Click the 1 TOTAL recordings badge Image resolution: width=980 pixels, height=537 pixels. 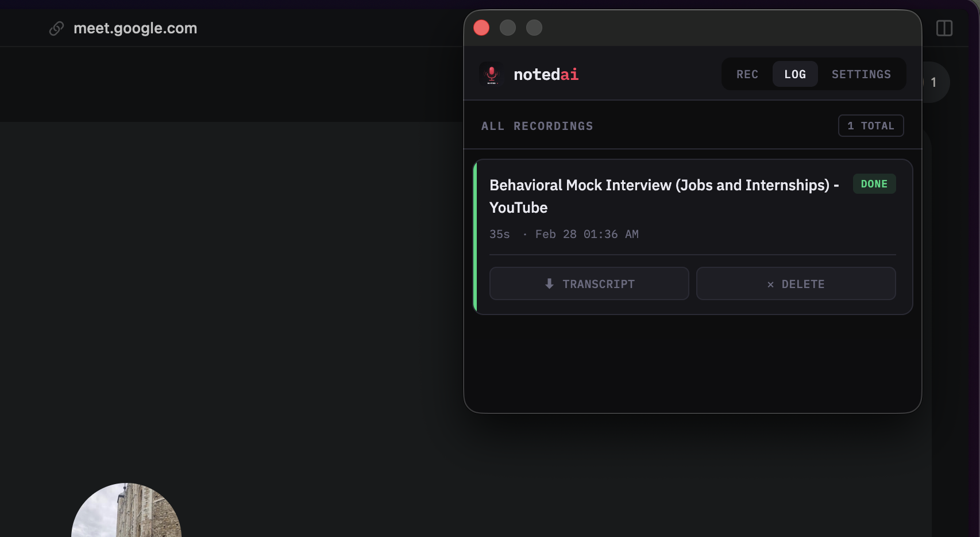click(x=871, y=126)
